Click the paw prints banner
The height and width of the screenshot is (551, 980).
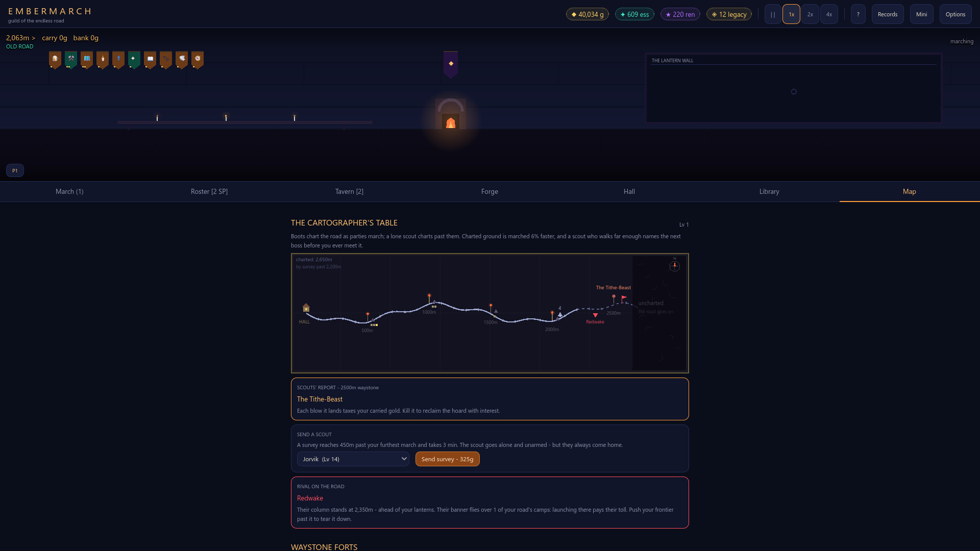click(x=166, y=60)
